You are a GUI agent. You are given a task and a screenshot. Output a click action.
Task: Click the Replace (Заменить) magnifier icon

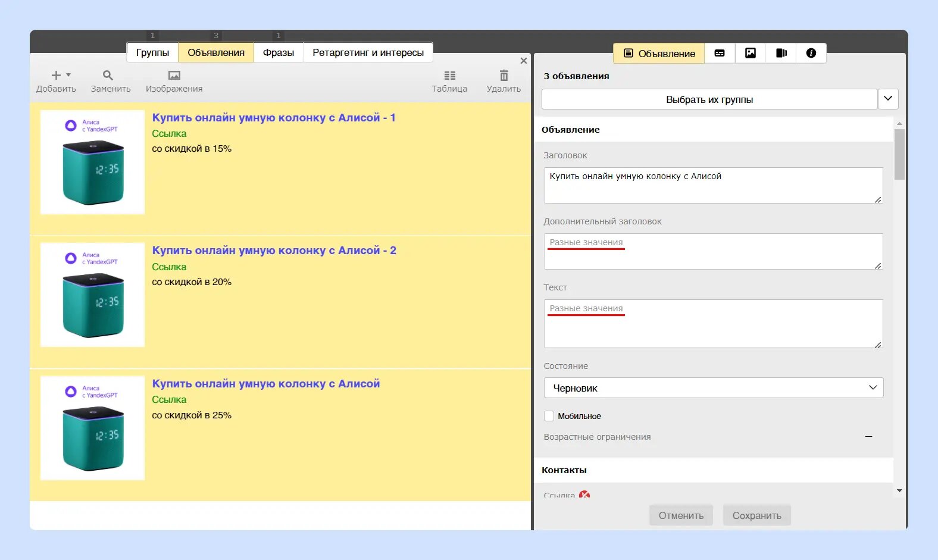tap(108, 76)
